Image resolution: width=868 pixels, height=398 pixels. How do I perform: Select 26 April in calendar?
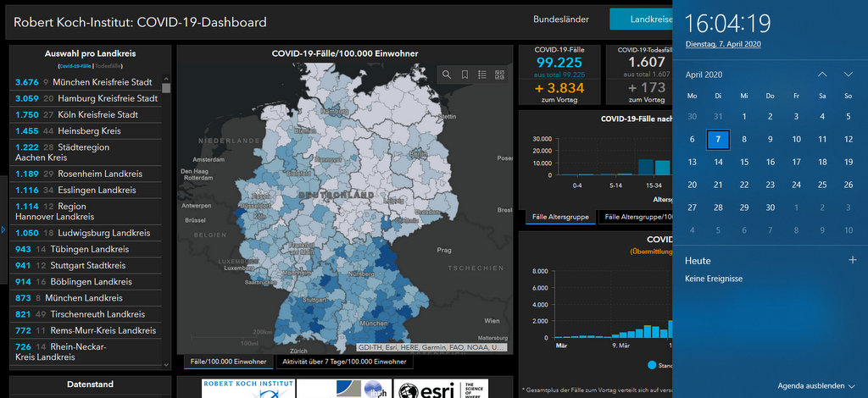(848, 185)
